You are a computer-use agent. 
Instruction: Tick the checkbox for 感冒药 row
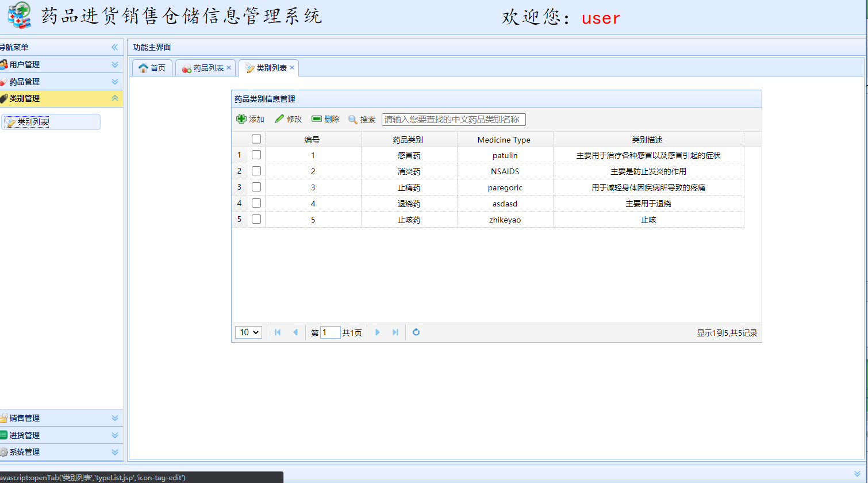coord(256,155)
